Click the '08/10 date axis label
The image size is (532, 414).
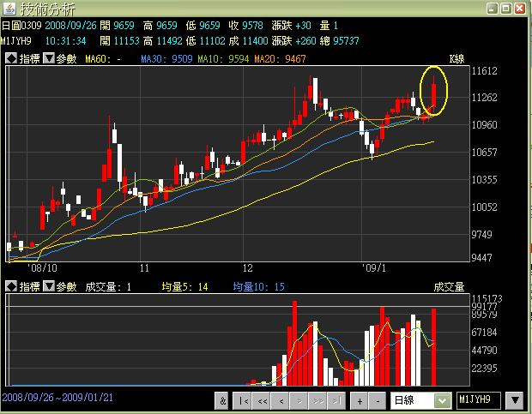[42, 268]
